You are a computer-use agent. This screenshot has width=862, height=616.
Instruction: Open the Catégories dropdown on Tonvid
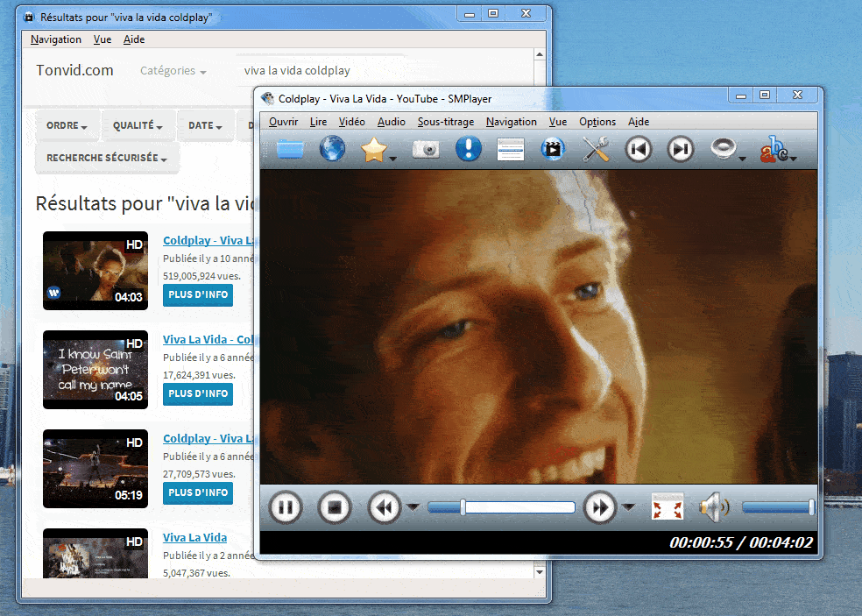click(173, 71)
